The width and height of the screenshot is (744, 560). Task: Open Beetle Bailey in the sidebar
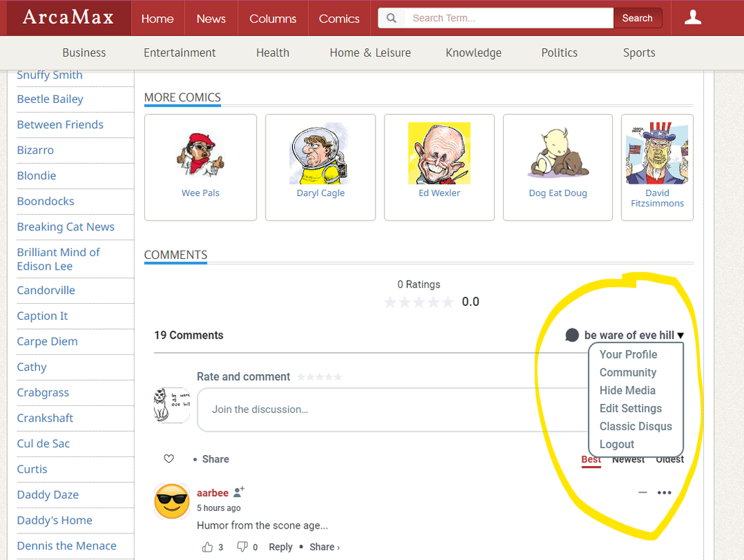[x=50, y=99]
